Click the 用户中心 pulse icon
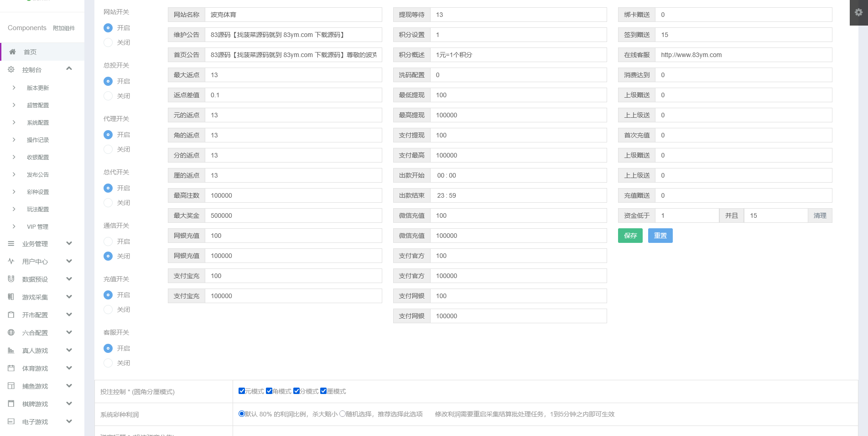Image resolution: width=868 pixels, height=436 pixels. [11, 261]
